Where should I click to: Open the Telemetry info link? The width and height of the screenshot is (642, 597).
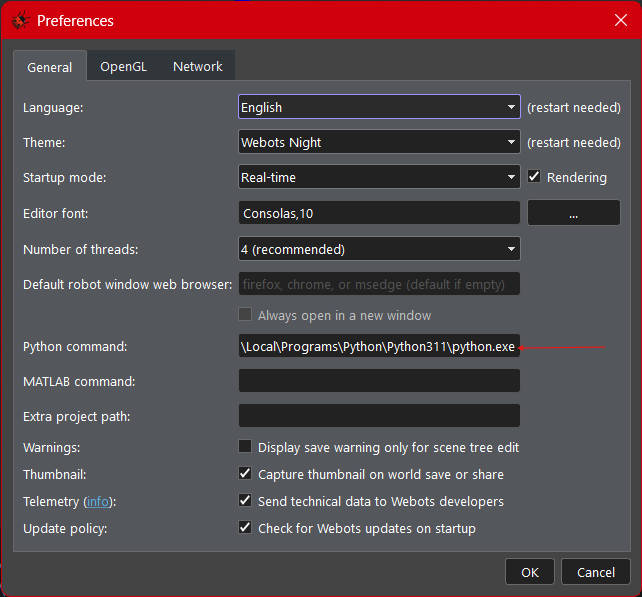98,501
